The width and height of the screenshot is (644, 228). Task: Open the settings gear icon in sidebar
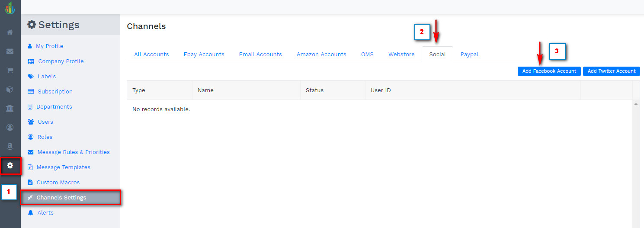click(10, 165)
